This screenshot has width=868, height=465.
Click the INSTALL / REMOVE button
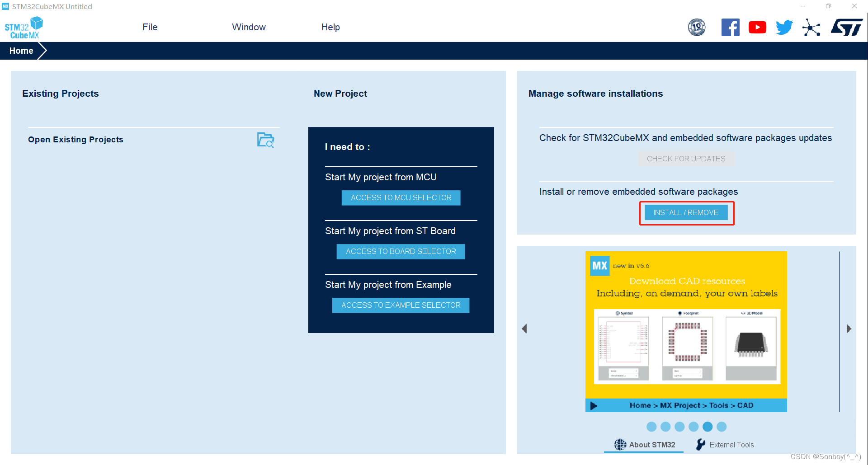click(x=686, y=213)
